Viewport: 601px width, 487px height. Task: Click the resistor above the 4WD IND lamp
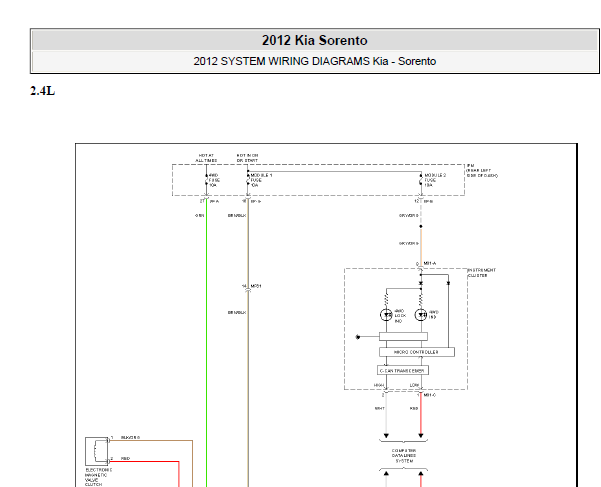421,299
